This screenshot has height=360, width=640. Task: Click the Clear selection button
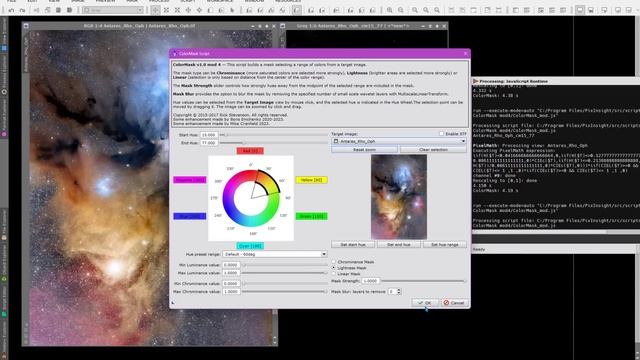433,150
